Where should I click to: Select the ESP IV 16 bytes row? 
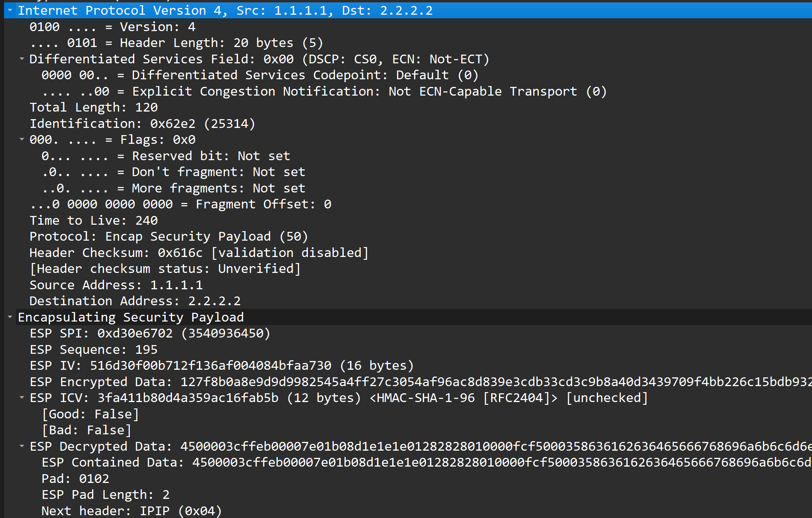coord(221,366)
